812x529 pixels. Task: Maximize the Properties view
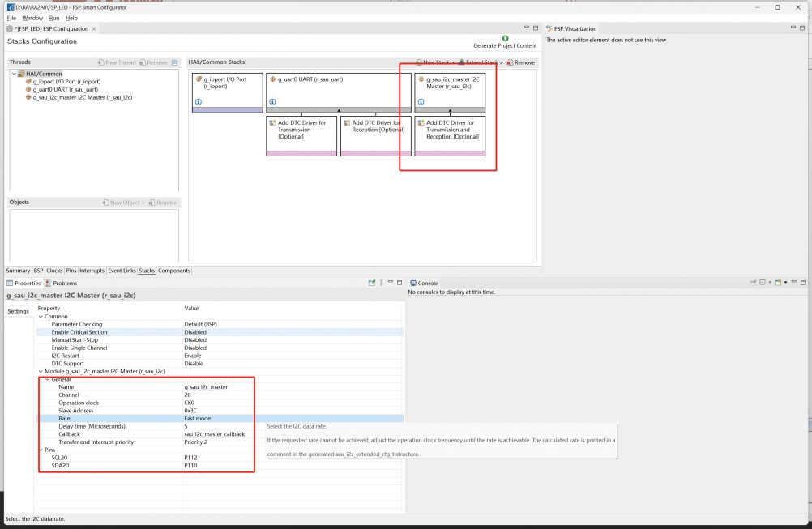[400, 283]
